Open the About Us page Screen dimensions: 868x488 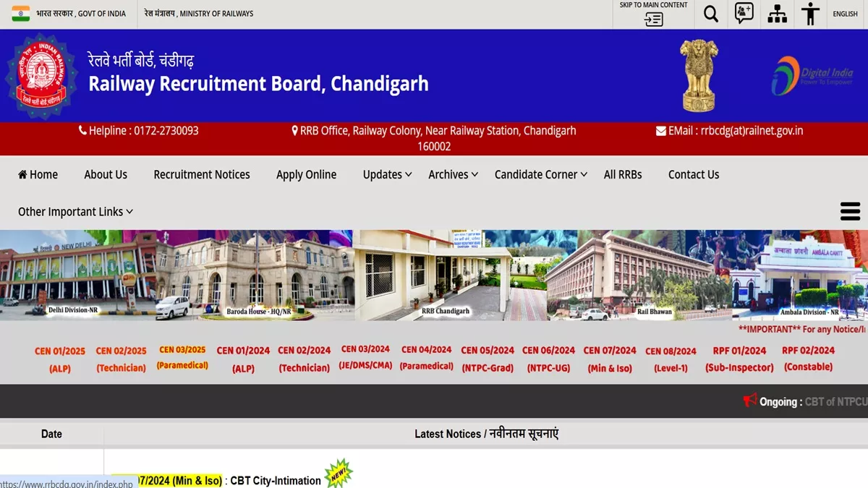click(106, 174)
